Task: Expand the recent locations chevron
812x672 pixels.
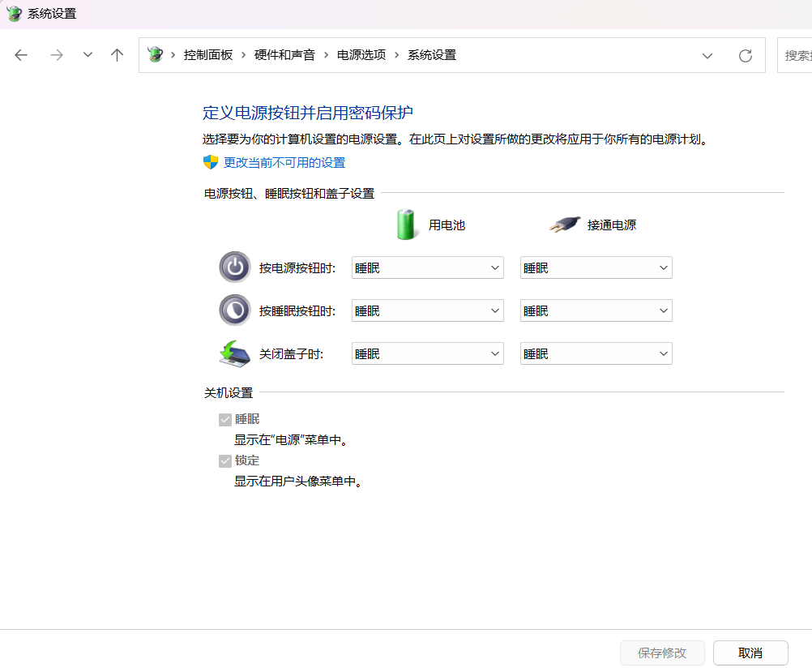Action: pos(88,55)
